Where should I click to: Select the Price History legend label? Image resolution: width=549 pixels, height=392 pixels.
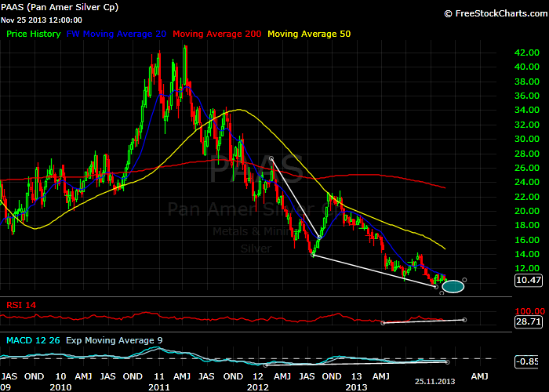pyautogui.click(x=34, y=34)
